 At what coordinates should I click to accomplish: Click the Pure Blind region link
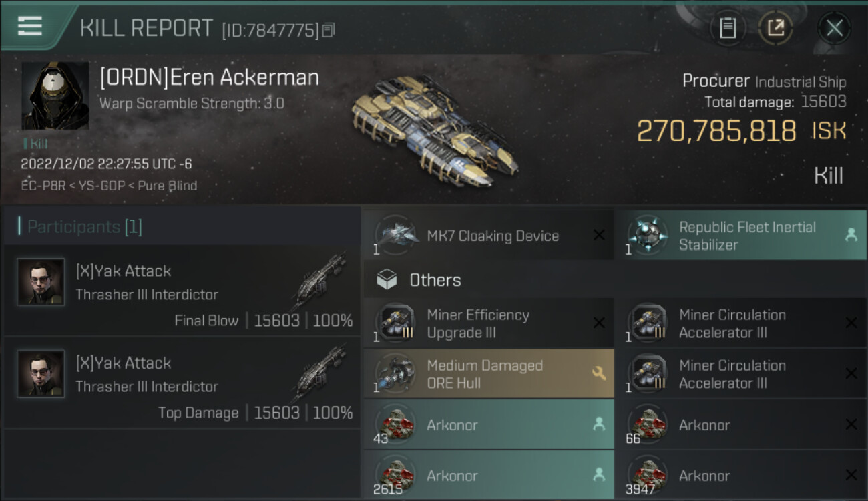pyautogui.click(x=167, y=186)
